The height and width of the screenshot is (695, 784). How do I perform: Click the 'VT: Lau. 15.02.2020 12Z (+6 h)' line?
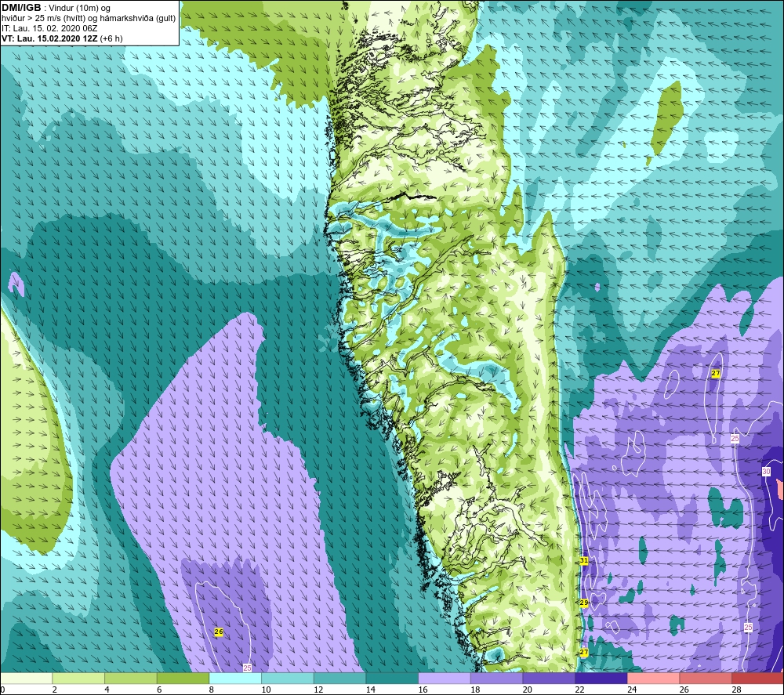[62, 38]
